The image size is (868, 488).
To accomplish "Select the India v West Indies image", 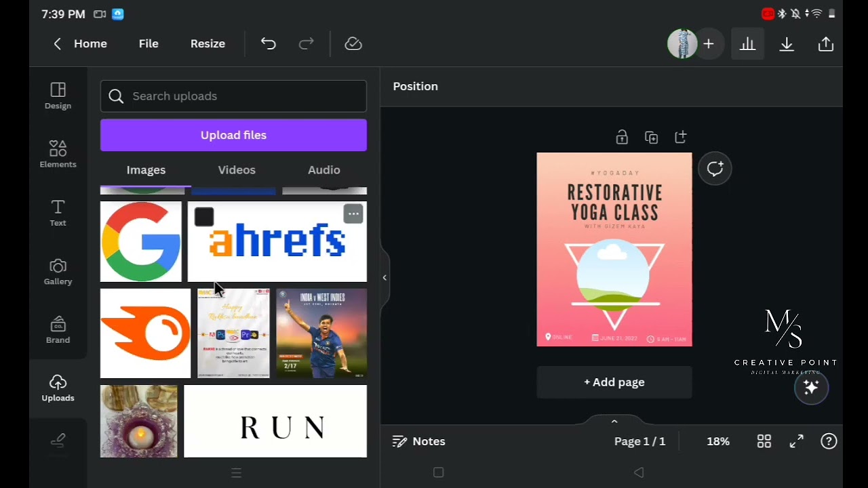I will [321, 333].
